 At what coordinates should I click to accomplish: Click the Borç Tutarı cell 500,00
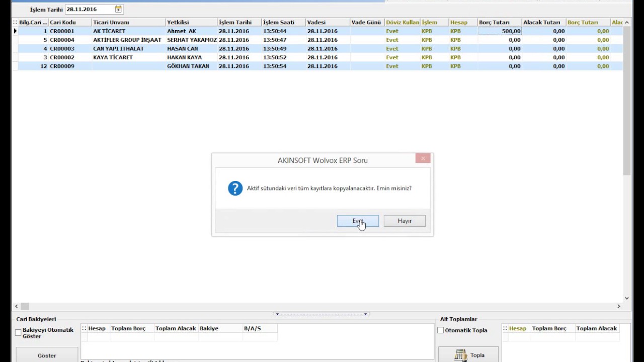pyautogui.click(x=500, y=31)
